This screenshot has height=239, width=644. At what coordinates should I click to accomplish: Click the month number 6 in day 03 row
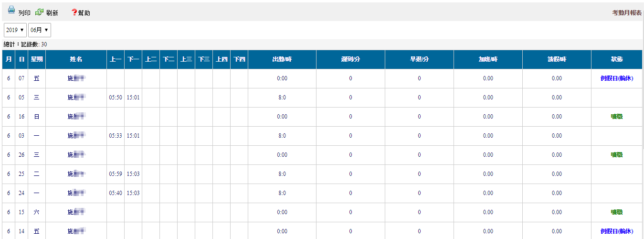click(8, 136)
